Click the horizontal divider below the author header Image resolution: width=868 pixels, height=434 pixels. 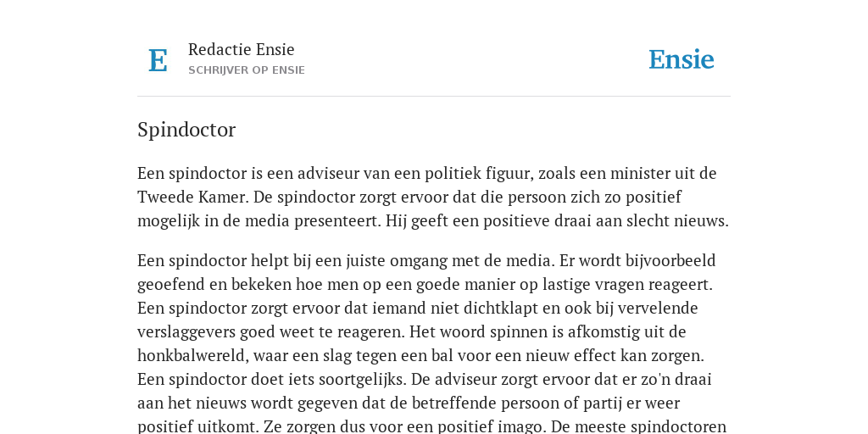click(434, 97)
